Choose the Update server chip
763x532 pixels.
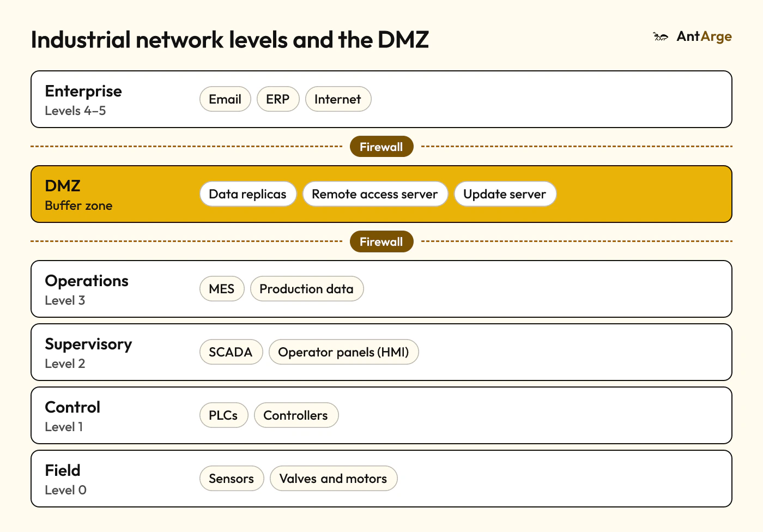pyautogui.click(x=505, y=194)
